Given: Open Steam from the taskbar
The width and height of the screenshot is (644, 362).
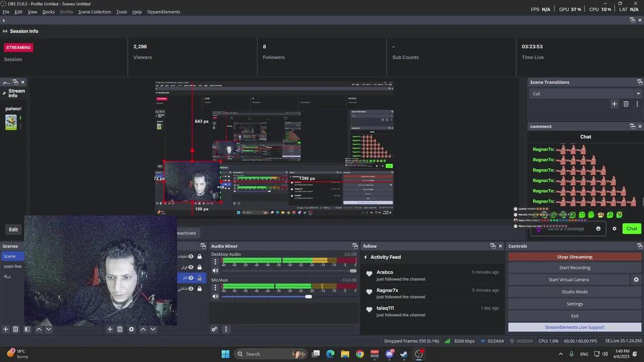Looking at the screenshot, I should click(404, 354).
